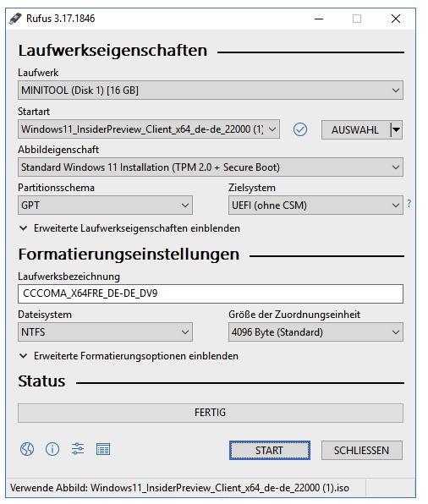Open the Zielsystem UEFI dropdown

tap(316, 205)
